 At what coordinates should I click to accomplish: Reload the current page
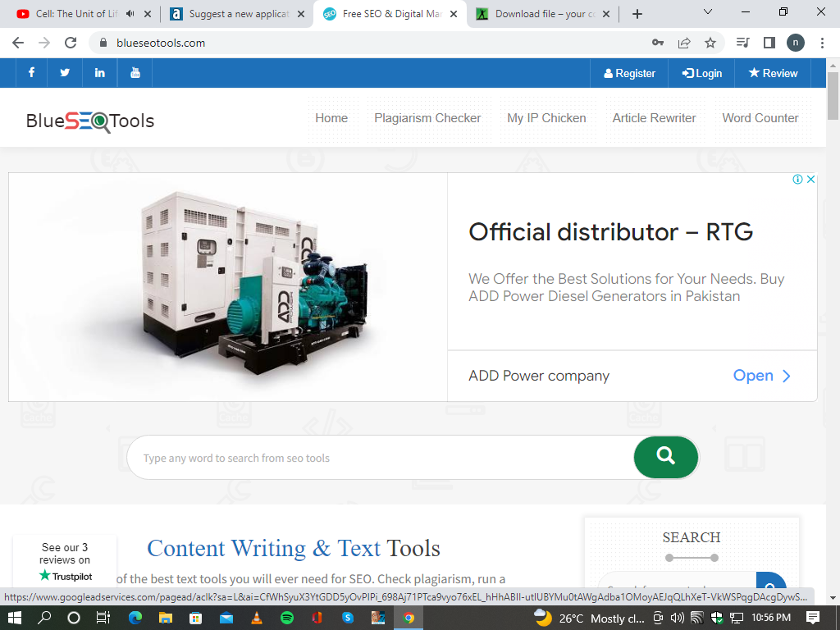[71, 43]
